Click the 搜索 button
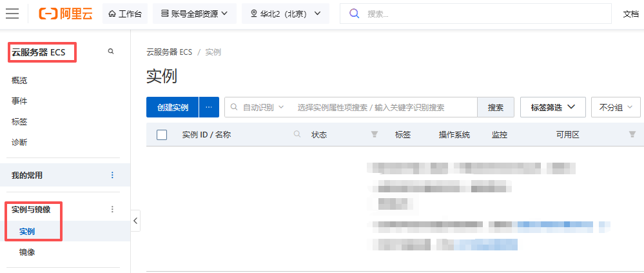Image resolution: width=644 pixels, height=273 pixels. 496,107
